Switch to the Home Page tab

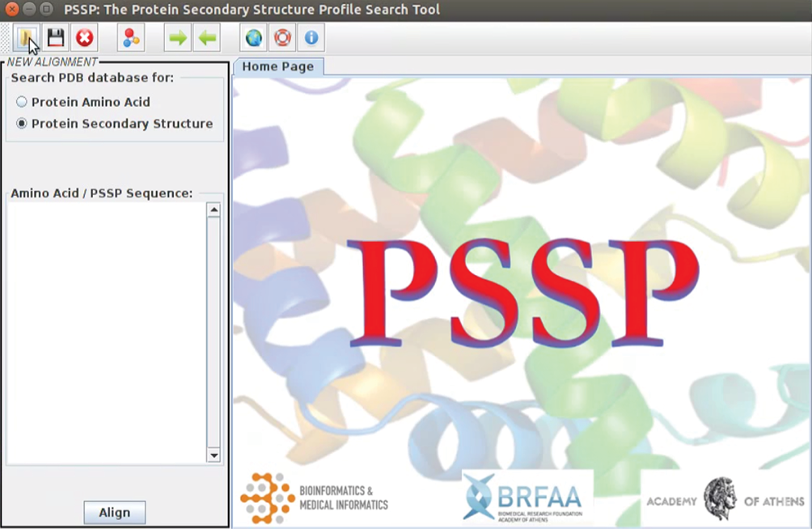(277, 66)
